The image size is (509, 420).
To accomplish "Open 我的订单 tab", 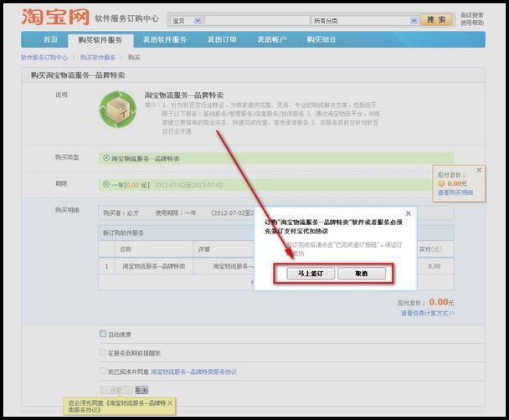I will 222,39.
